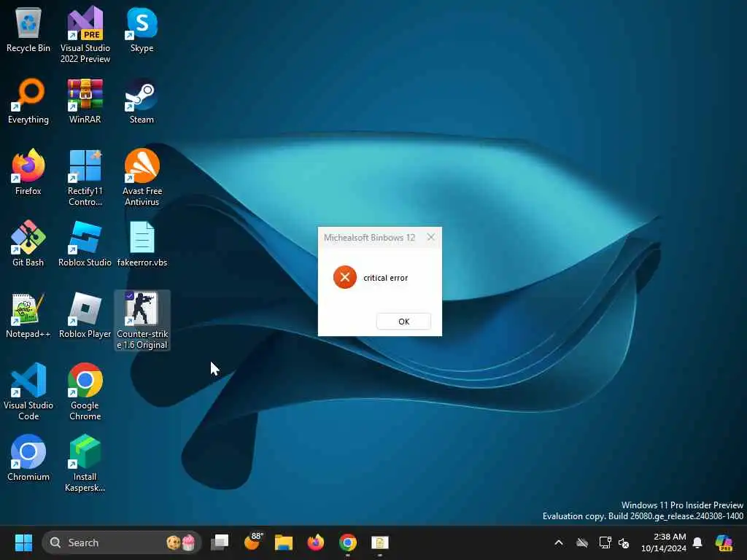747x560 pixels.
Task: Select the Rectify11 Control Center icon
Action: (x=85, y=177)
